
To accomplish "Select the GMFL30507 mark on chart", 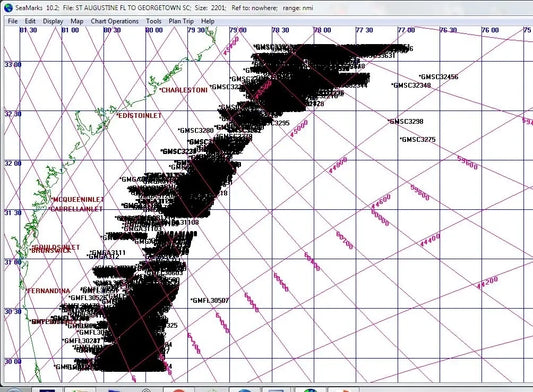I will pyautogui.click(x=210, y=301).
